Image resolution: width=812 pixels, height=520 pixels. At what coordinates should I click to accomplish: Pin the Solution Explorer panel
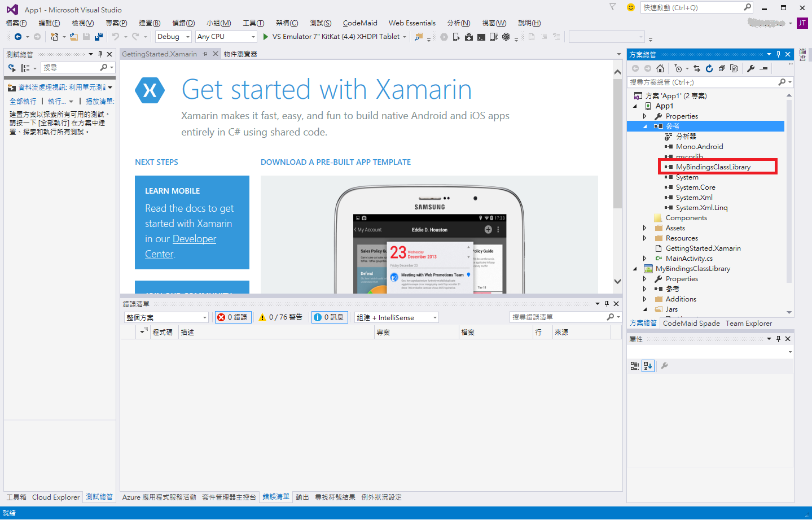click(779, 54)
